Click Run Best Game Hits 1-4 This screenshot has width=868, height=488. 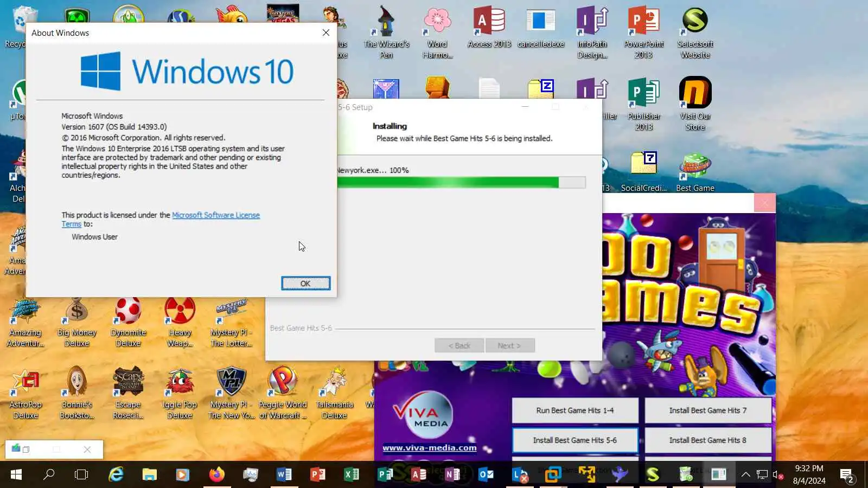[x=575, y=410]
